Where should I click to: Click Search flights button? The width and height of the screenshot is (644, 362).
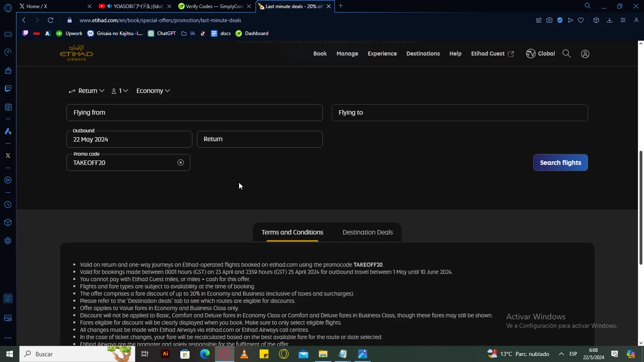click(x=560, y=163)
